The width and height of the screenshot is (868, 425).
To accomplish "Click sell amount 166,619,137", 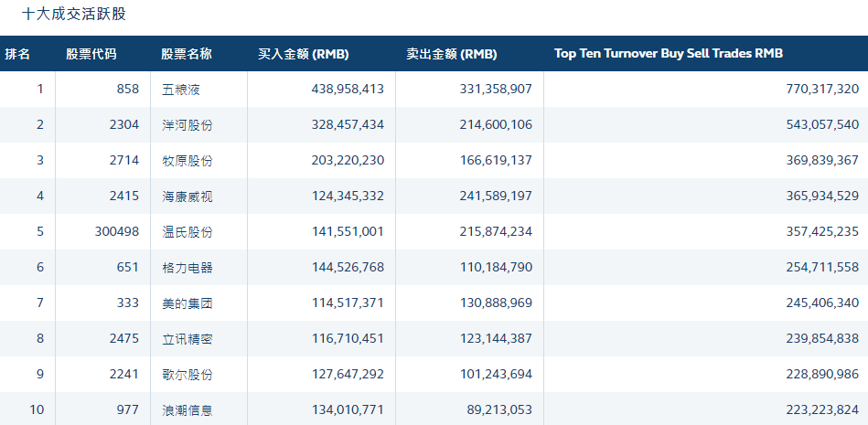I will [496, 161].
